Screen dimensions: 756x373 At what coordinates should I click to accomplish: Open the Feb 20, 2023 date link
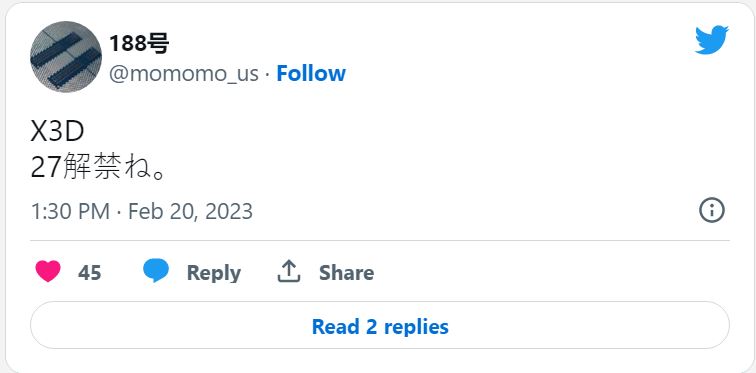point(190,211)
